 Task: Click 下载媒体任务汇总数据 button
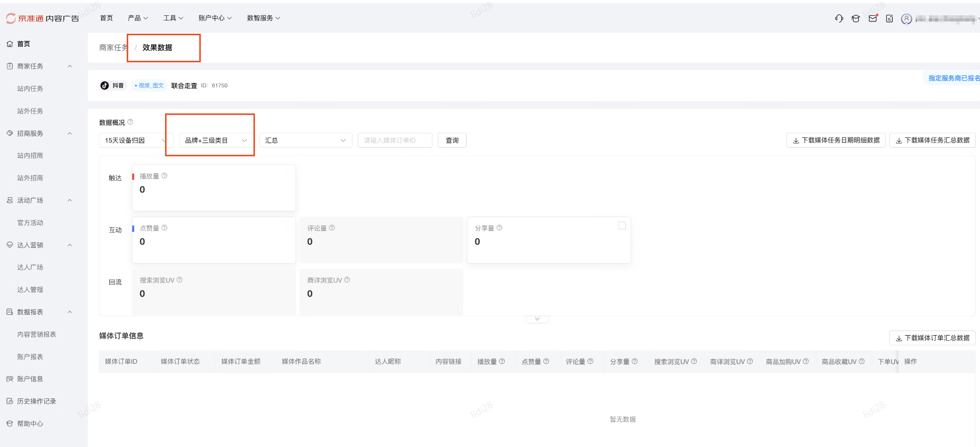pos(932,140)
